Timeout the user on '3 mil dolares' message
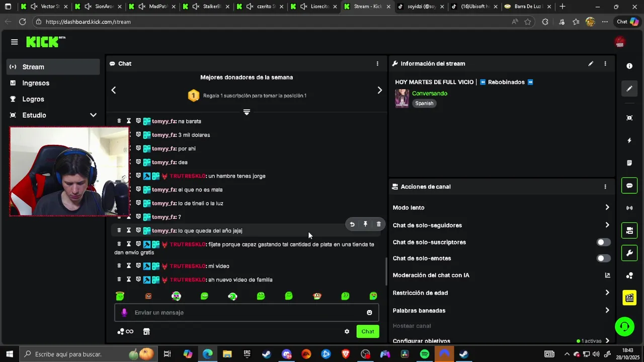 point(129,135)
